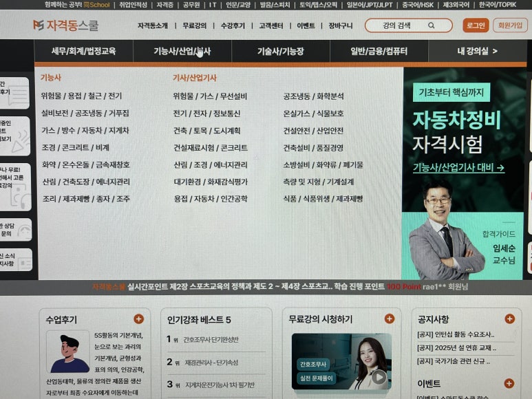Viewport: 532px width, 399px height.
Task: Click 설비보전 / 공조냉동 / 거푸집 link
Action: point(85,113)
